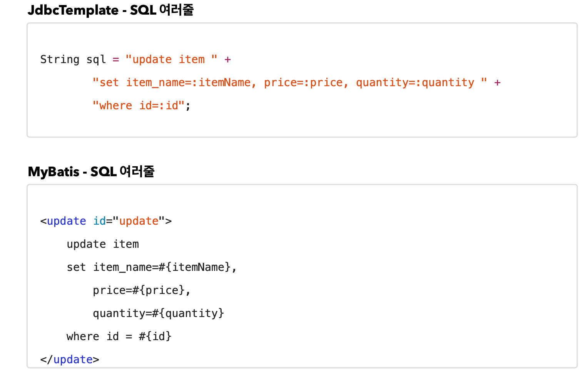Click the line "quantity=#{quantity}"
588x374 pixels.
tap(158, 314)
